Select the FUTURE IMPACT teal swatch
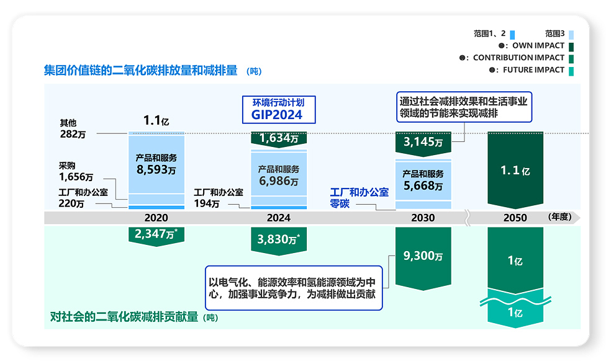The image size is (606, 364). click(x=571, y=70)
